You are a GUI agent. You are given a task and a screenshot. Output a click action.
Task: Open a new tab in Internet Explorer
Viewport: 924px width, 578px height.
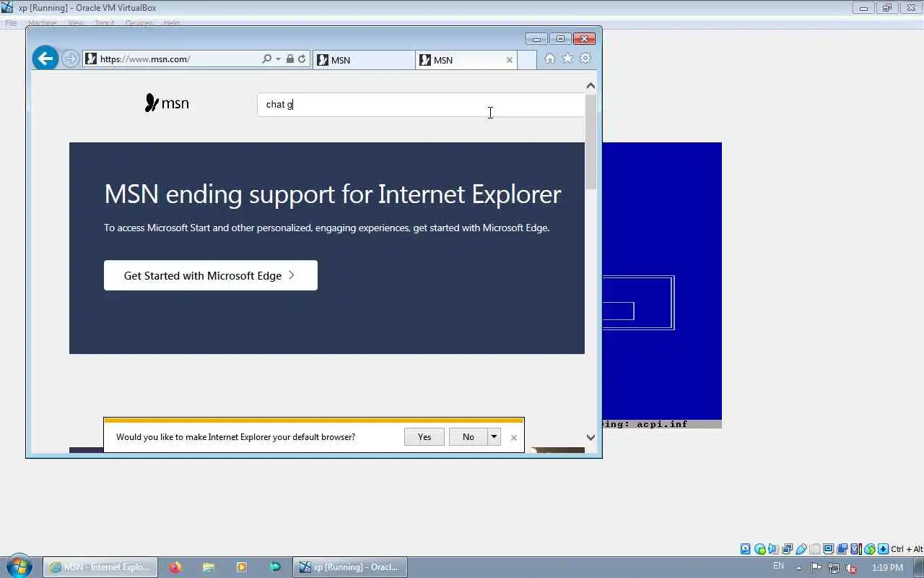[527, 60]
